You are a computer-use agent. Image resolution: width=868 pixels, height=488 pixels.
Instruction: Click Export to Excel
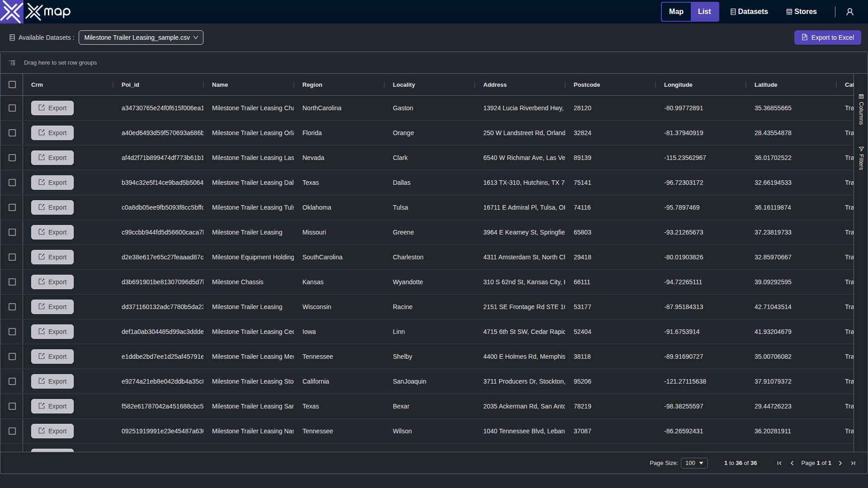pos(828,38)
